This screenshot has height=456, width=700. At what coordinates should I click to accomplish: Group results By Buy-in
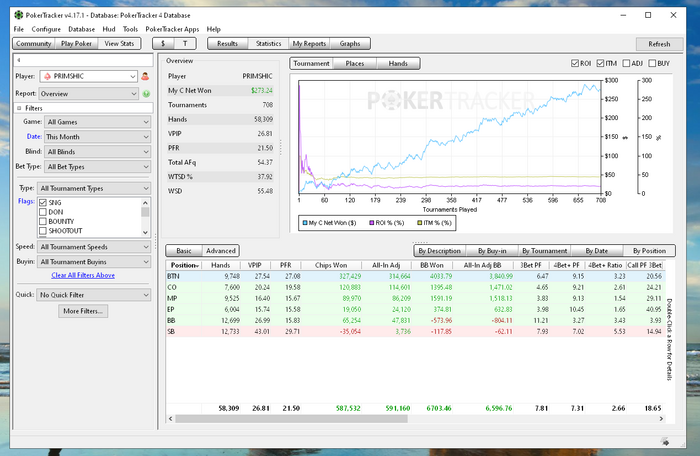click(492, 251)
